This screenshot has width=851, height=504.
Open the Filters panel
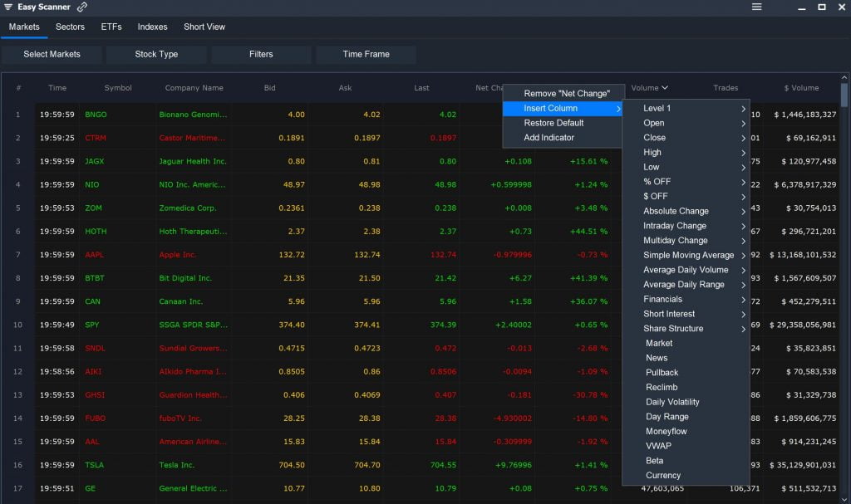[261, 53]
